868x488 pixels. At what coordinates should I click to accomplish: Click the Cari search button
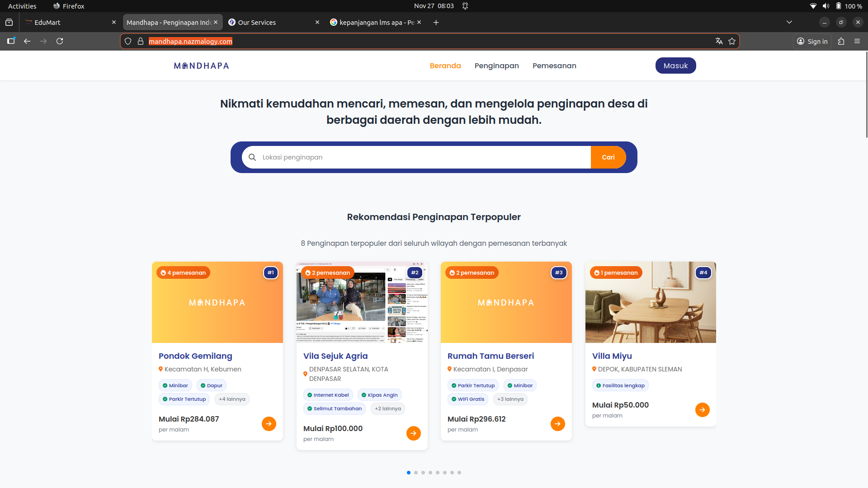coord(608,157)
